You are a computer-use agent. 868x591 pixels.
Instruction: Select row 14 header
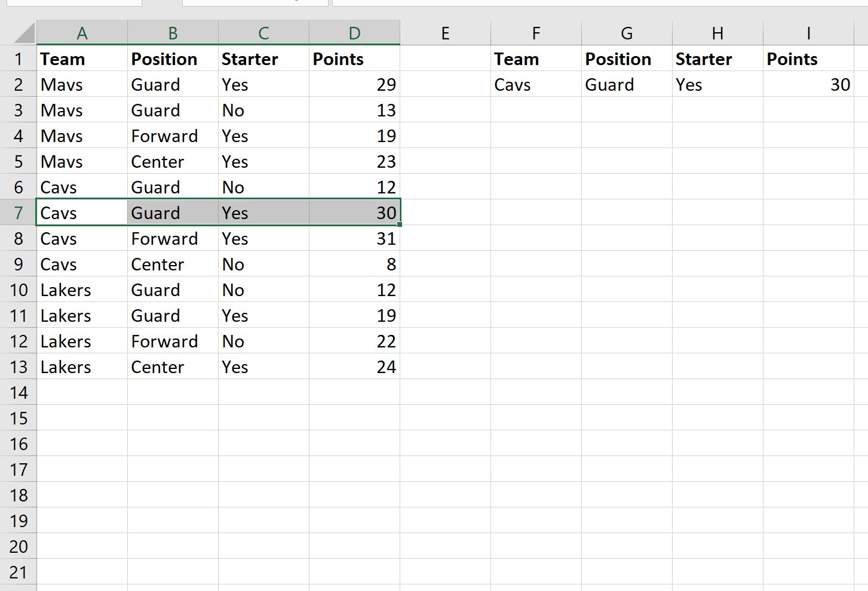(19, 392)
